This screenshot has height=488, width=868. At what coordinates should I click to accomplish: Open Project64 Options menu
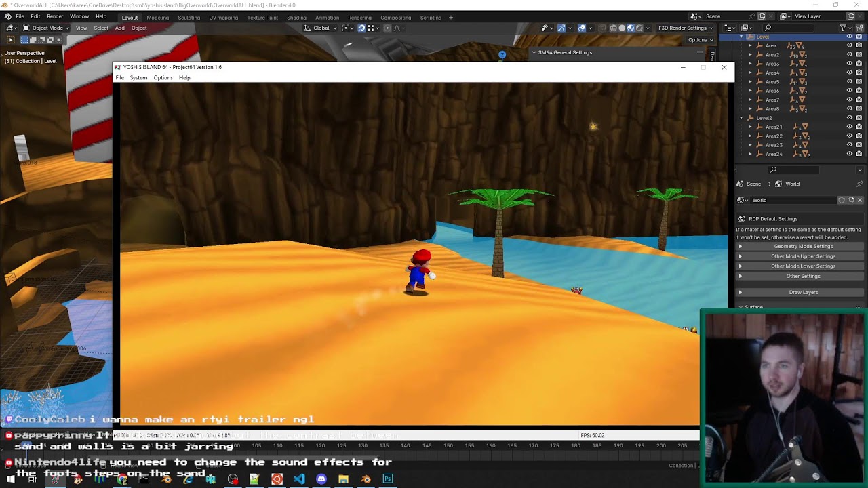(163, 77)
